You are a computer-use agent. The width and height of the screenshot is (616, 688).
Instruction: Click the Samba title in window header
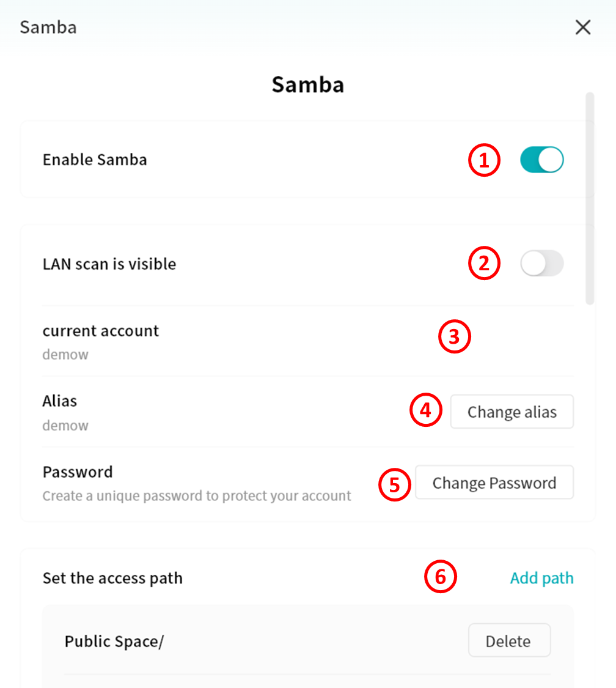coord(48,28)
